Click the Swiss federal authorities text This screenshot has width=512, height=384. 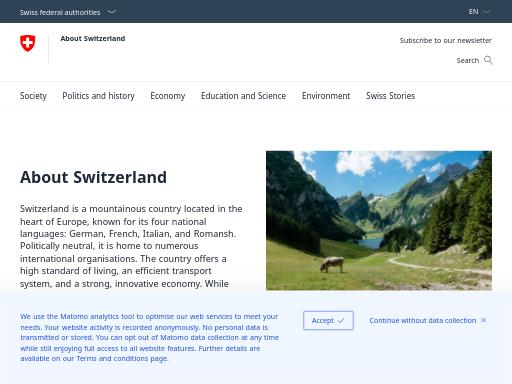pyautogui.click(x=60, y=12)
